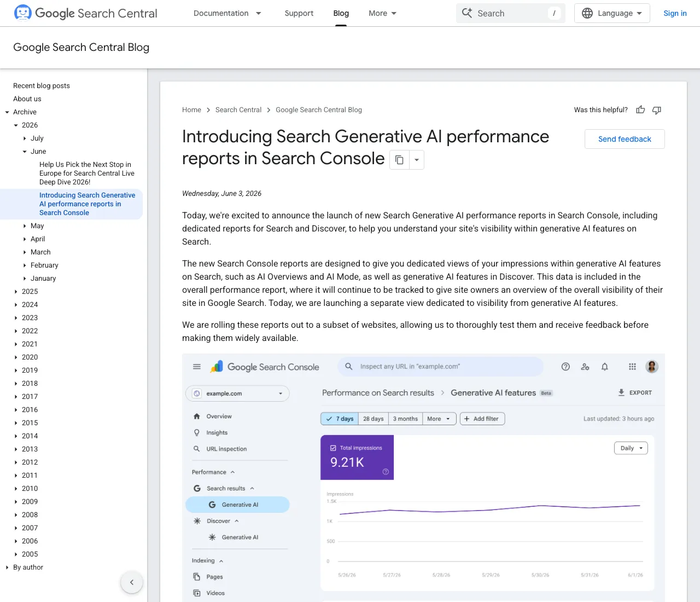Viewport: 700px width, 602px height.
Task: Click the Send feedback button
Action: pos(625,139)
